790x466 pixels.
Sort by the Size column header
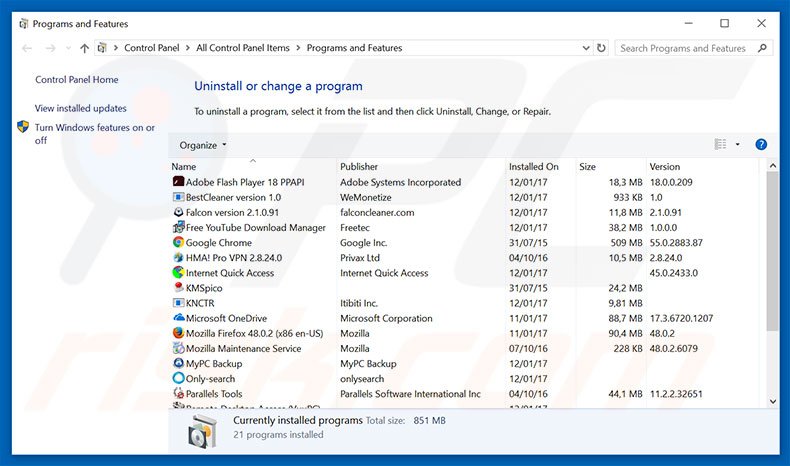611,166
